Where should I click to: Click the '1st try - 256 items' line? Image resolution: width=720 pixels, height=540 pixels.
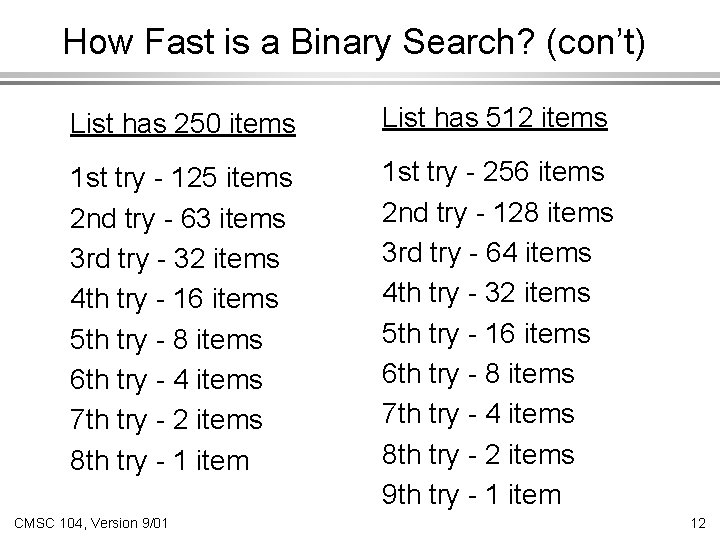493,172
